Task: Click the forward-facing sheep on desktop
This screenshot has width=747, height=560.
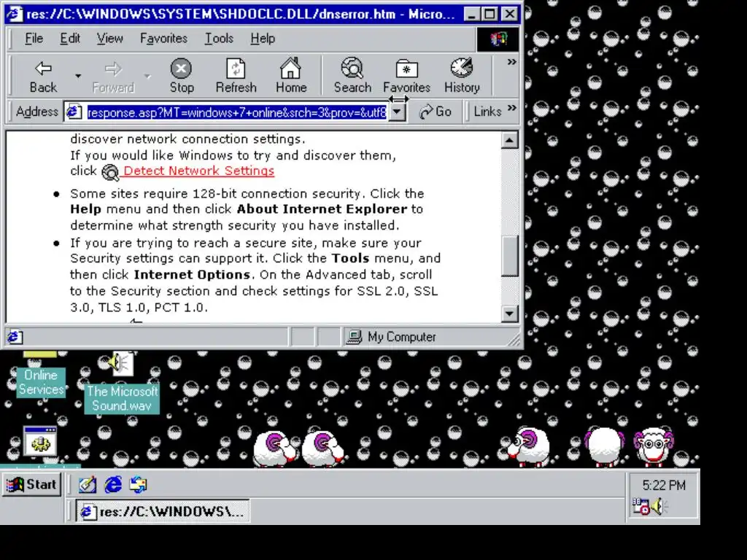Action: click(654, 446)
